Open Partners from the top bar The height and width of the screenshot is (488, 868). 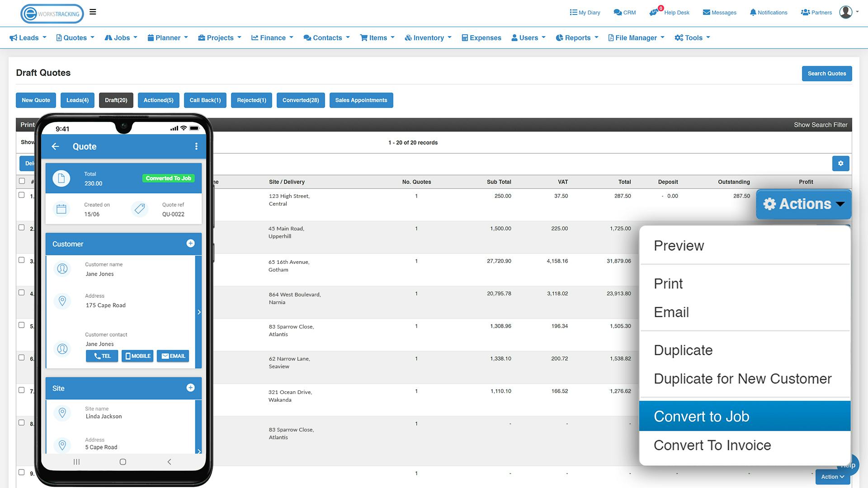tap(816, 12)
